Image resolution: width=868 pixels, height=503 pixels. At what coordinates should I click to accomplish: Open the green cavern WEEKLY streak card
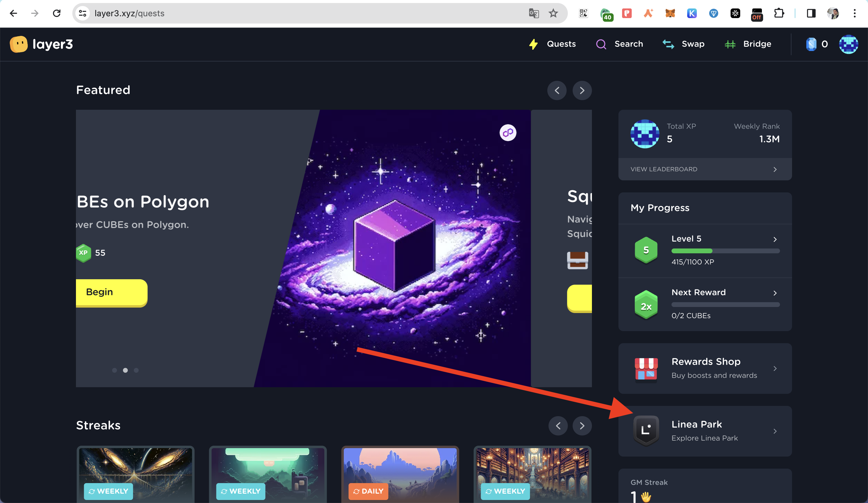(268, 474)
